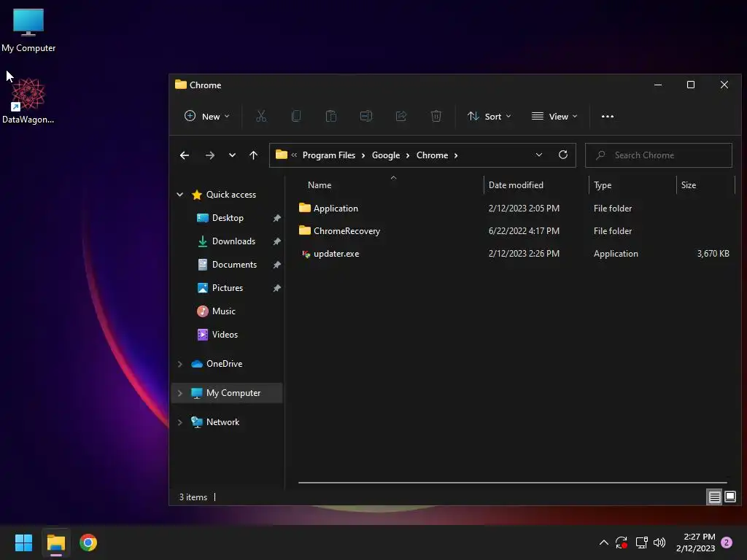
Task: Go up one folder level
Action: click(253, 155)
